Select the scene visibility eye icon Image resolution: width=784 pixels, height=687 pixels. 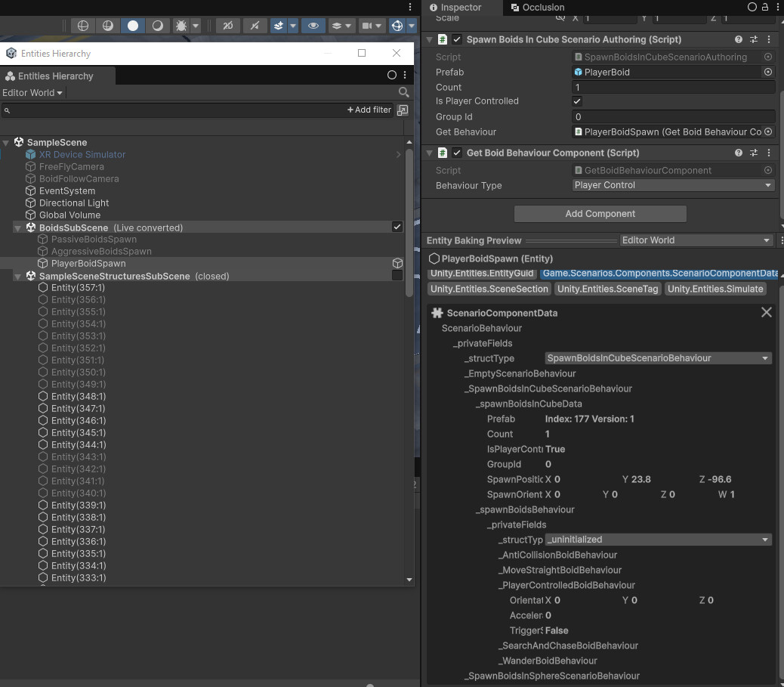[313, 25]
